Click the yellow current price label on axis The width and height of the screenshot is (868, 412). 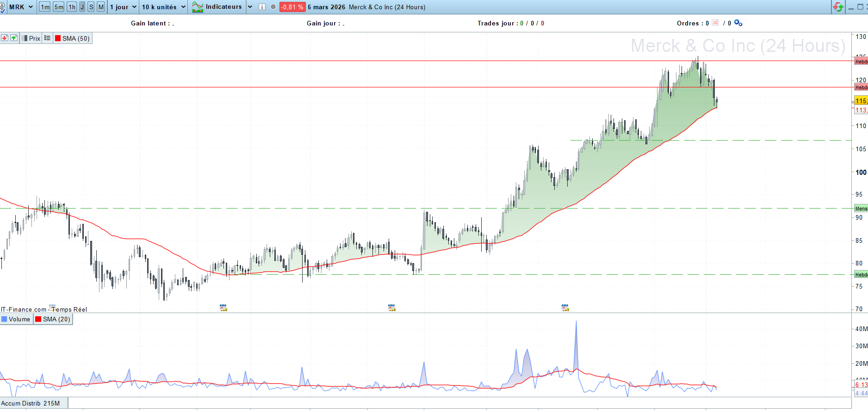[x=861, y=101]
